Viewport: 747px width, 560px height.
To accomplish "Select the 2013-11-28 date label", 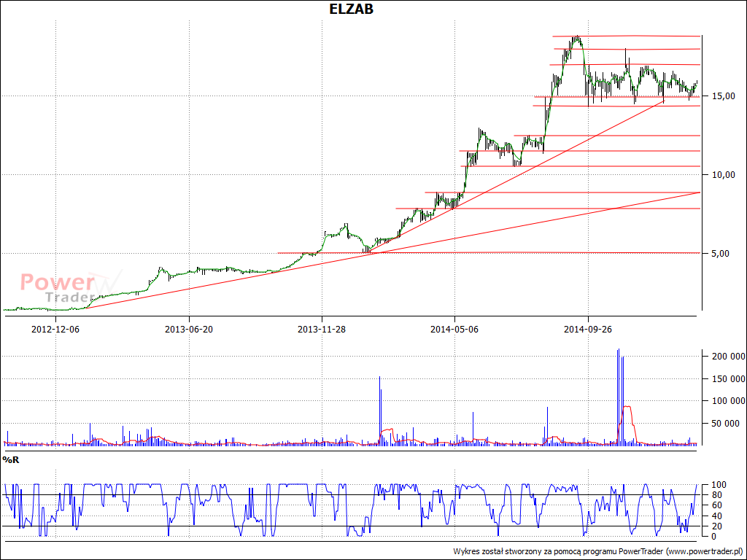I will (x=322, y=329).
